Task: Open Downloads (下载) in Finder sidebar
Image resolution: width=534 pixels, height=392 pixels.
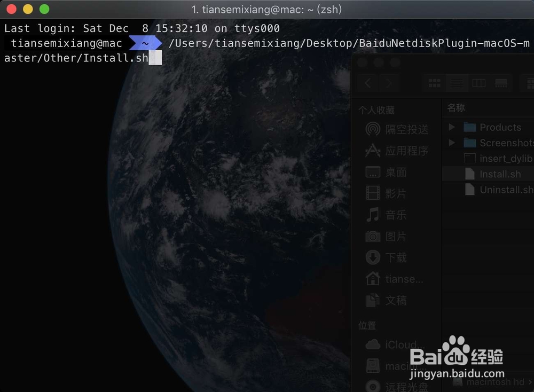Action: pyautogui.click(x=386, y=257)
